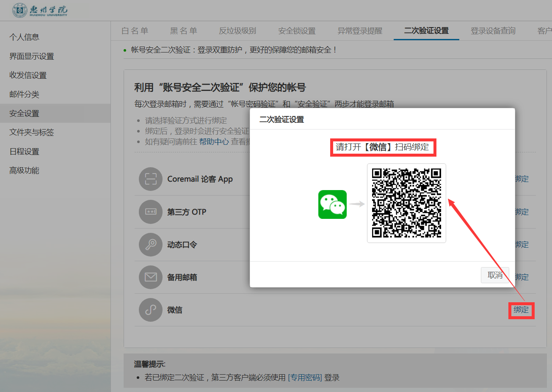Open 收发信设置 in the sidebar
Screen dimensions: 552x392
tap(28, 75)
